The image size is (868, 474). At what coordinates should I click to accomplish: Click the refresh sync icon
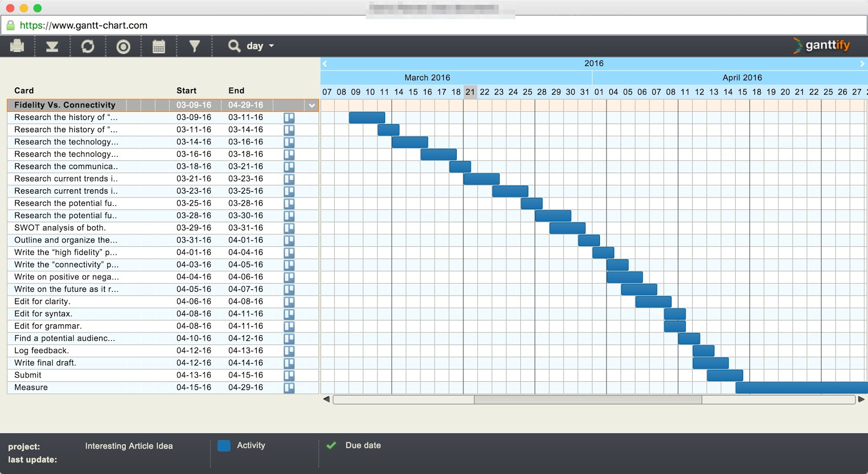87,46
